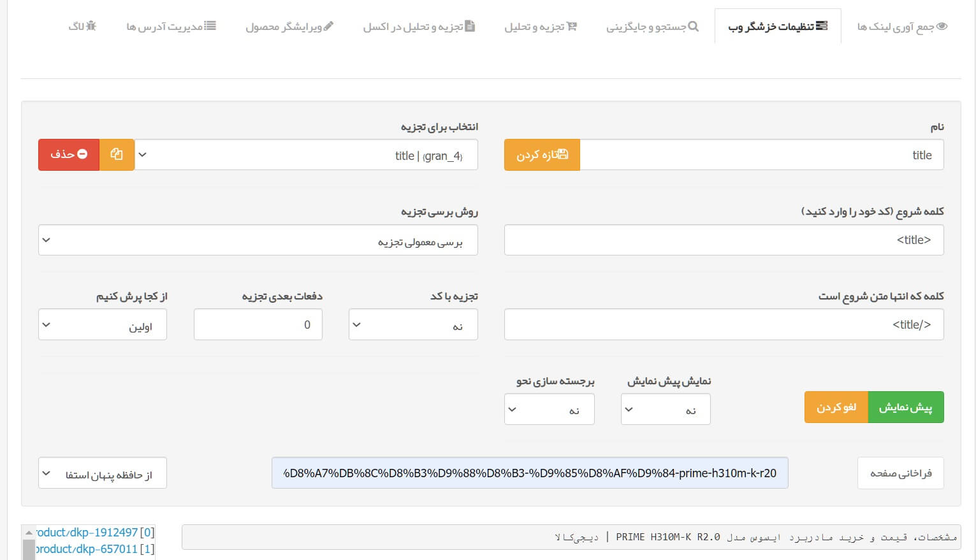Click the red حذف delete button
The image size is (976, 560).
point(69,155)
